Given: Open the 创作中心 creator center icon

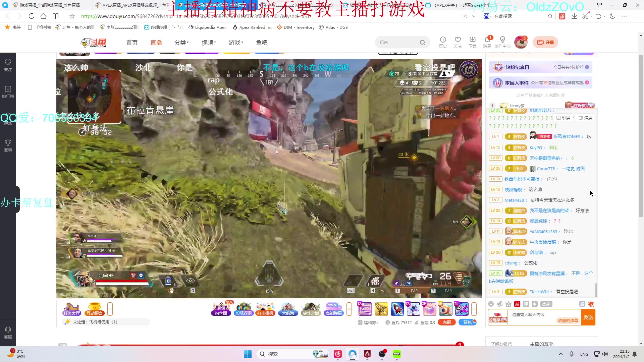Looking at the screenshot, I should (x=502, y=42).
